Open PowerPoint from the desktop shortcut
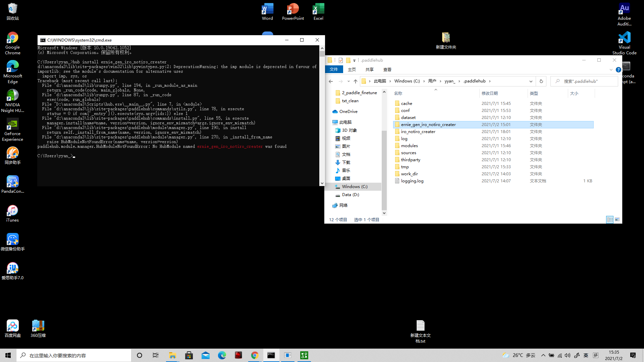 coord(293,8)
